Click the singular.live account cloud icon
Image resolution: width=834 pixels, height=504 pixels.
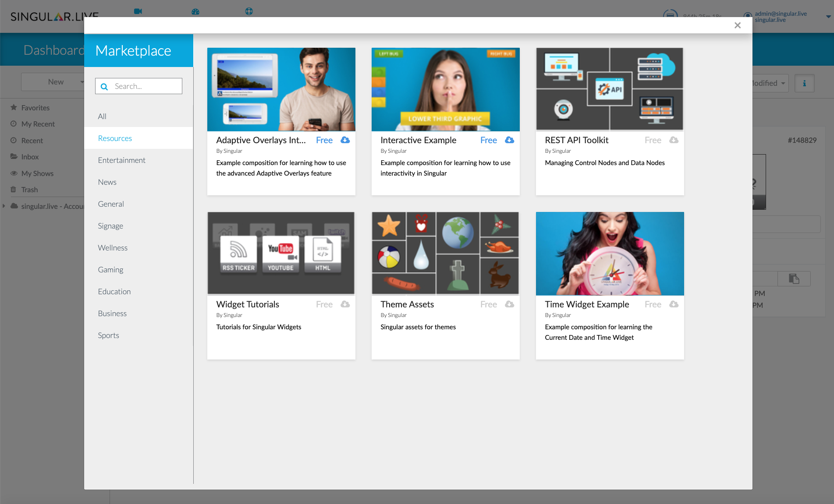pos(14,206)
